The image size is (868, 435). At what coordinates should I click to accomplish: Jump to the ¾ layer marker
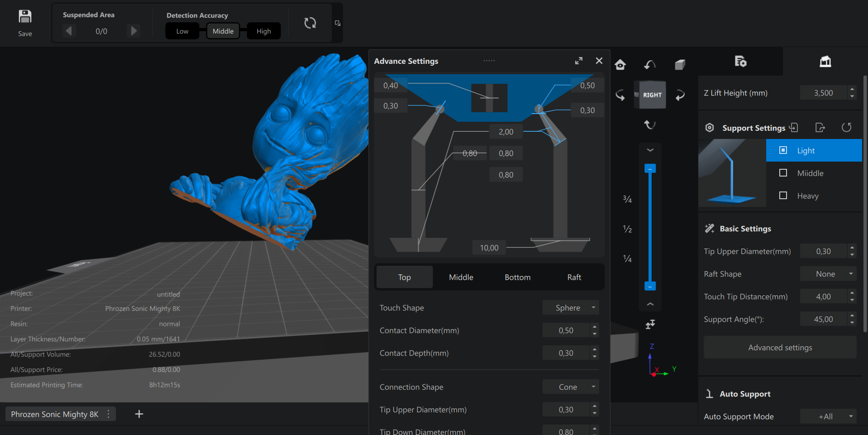627,199
